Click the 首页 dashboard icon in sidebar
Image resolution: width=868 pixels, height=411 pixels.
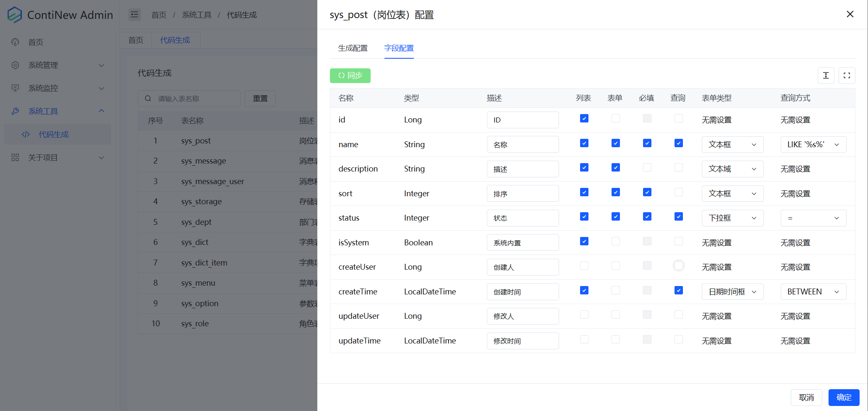click(16, 42)
